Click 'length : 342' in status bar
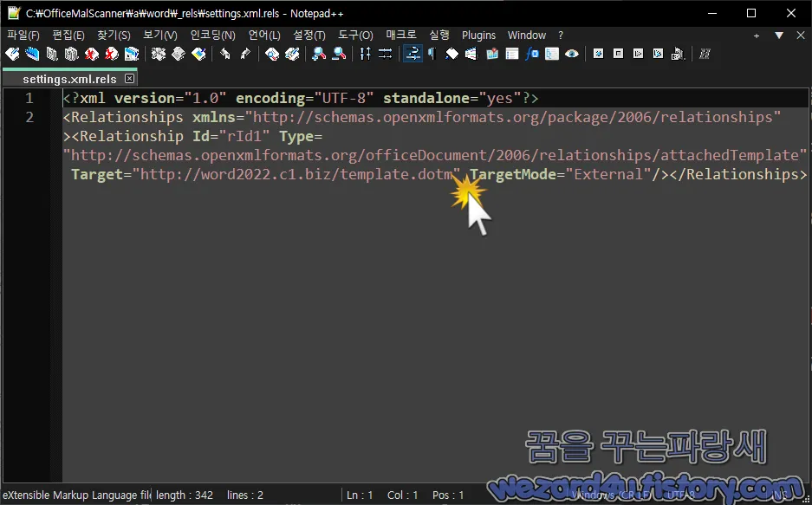The height and width of the screenshot is (505, 812). coord(185,495)
